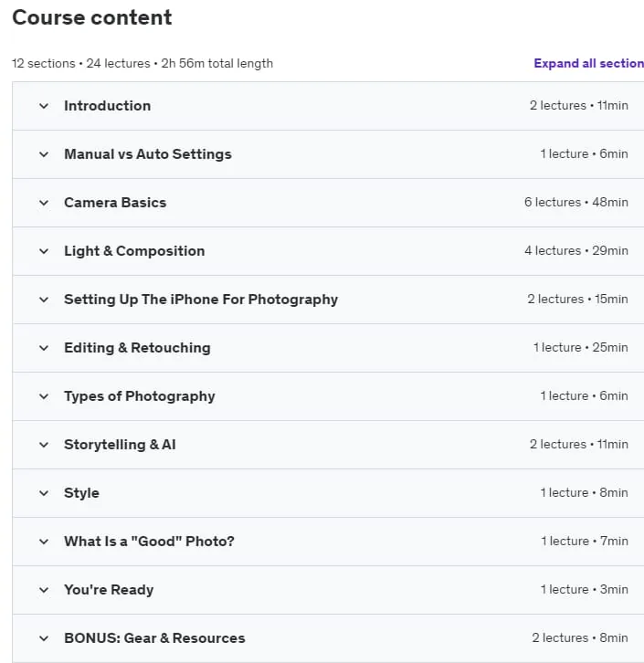Expand the Manual vs Auto Settings chevron

tap(44, 154)
